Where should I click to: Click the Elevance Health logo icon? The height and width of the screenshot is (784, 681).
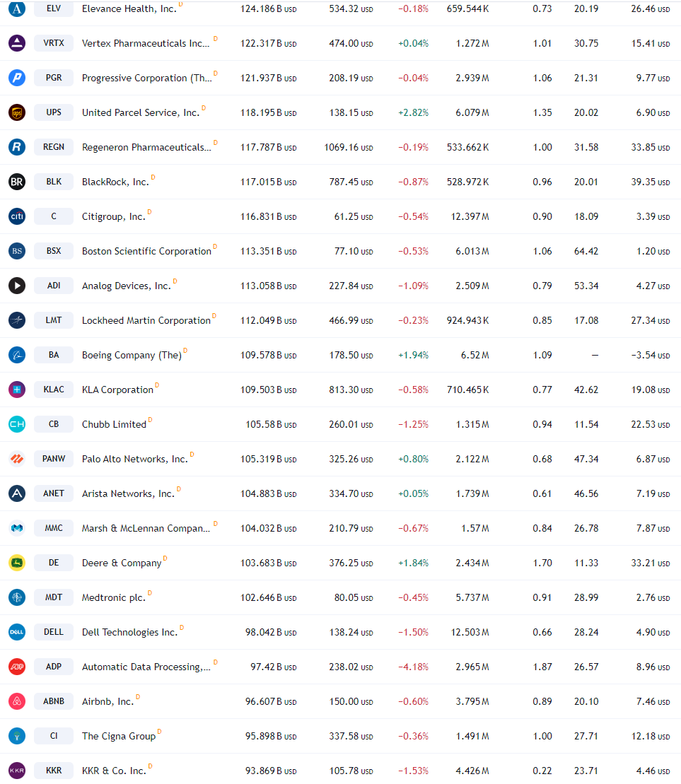click(x=17, y=8)
